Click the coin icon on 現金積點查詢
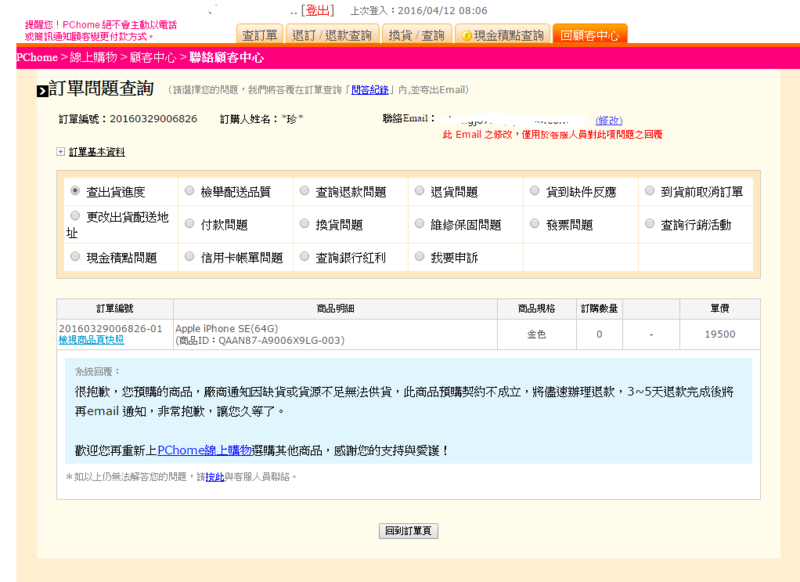This screenshot has width=800, height=582. tap(466, 36)
